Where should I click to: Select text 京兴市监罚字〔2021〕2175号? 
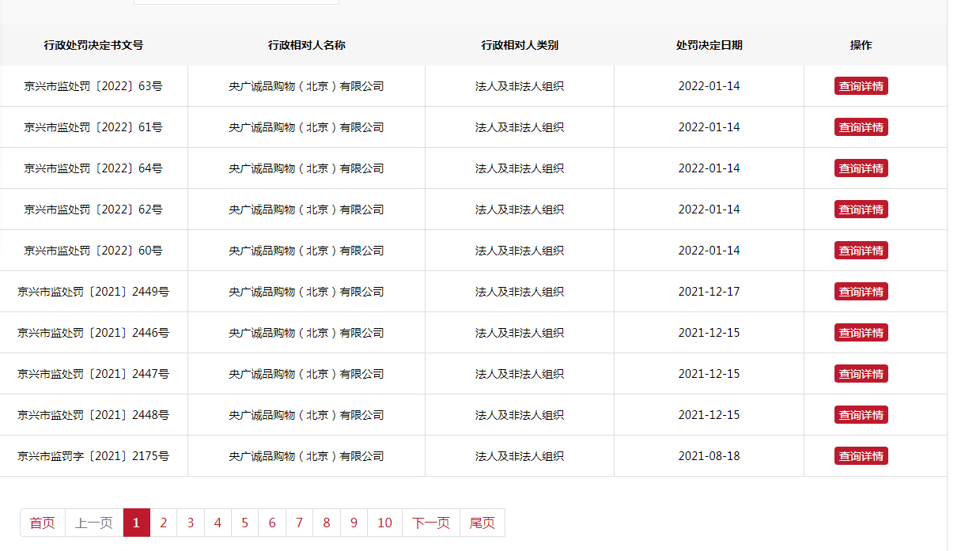(x=93, y=456)
